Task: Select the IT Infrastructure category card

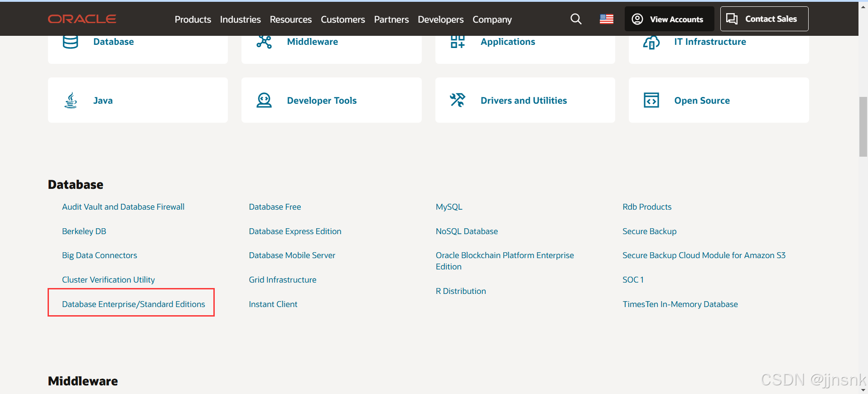Action: coord(719,50)
